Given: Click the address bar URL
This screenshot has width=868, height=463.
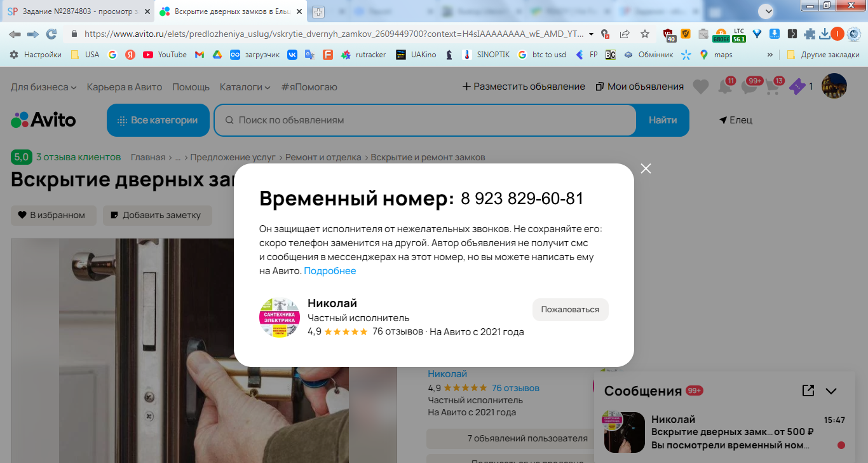Looking at the screenshot, I should pyautogui.click(x=334, y=34).
